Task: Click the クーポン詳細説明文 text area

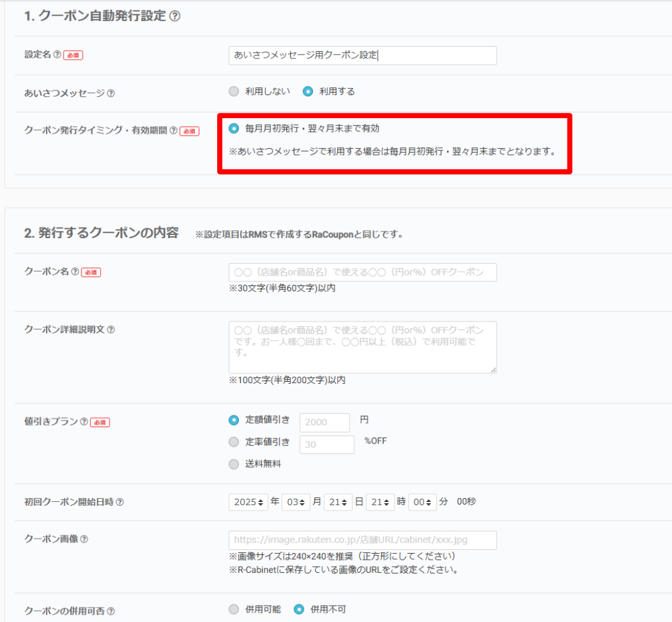Action: 362,347
